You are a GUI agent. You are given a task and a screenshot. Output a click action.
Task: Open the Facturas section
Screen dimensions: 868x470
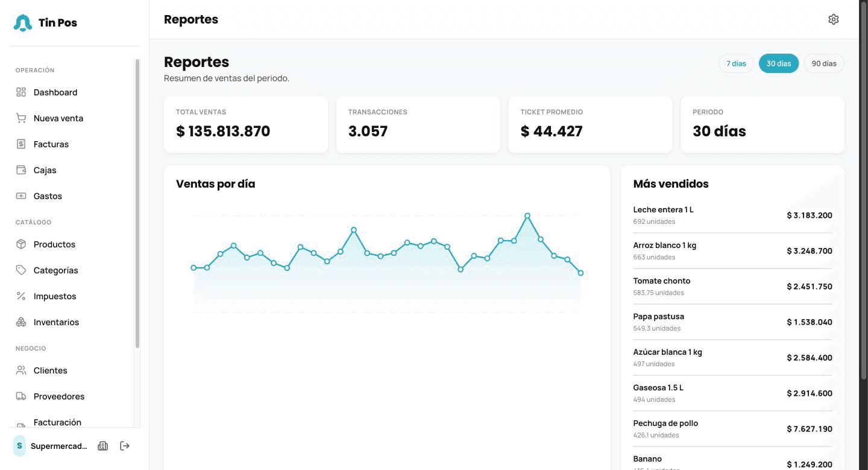[x=71, y=144]
